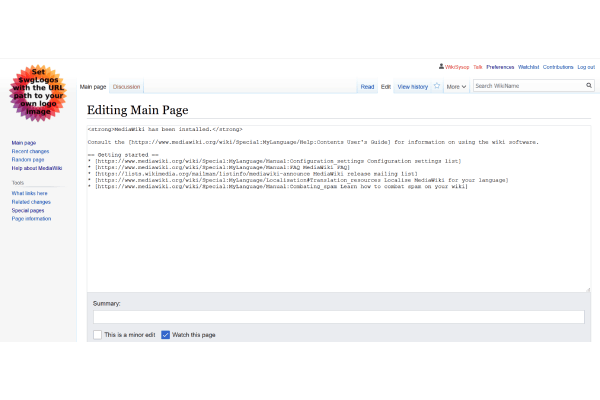The image size is (600, 400).
Task: Click the search magnifying glass icon
Action: [588, 86]
